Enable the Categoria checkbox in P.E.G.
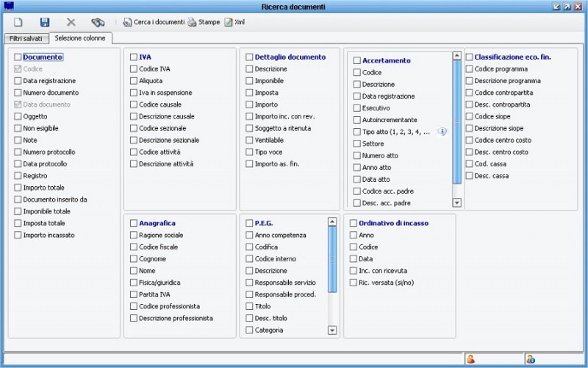Viewport: 588px width, 368px height. (249, 330)
